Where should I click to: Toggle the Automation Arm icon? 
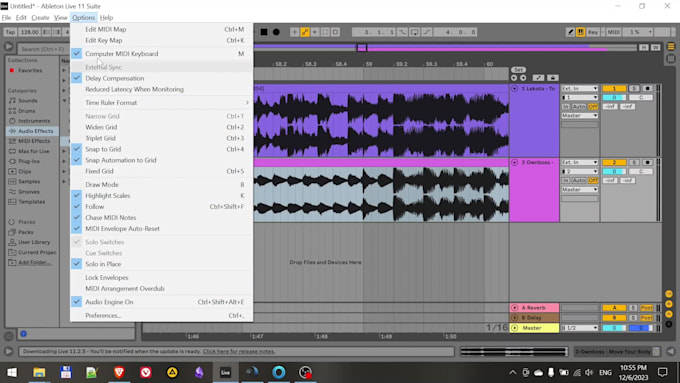click(x=305, y=32)
